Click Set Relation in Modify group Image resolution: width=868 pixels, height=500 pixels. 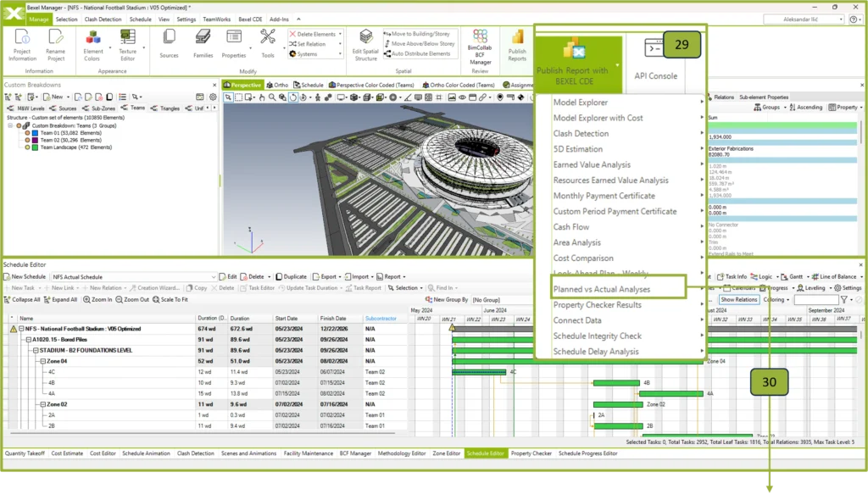pos(307,44)
